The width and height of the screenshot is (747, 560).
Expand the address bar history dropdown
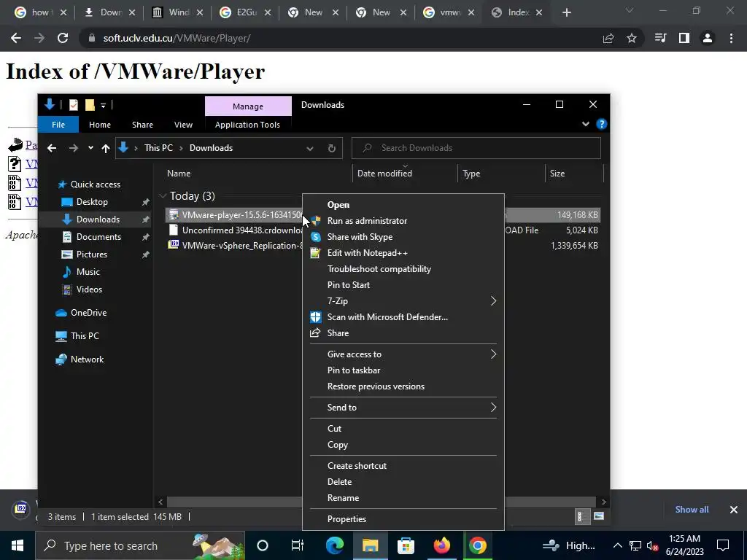pos(310,148)
